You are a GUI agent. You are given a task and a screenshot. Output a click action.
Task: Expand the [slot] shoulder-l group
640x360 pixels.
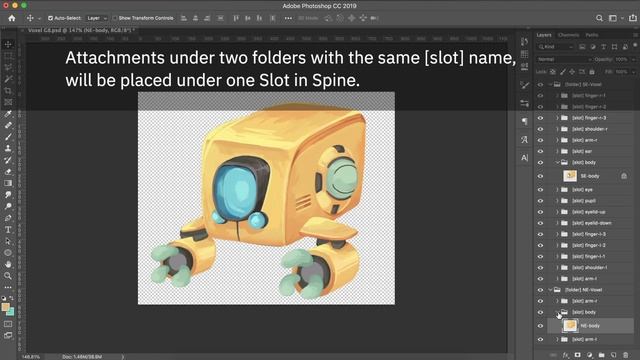coord(557,268)
